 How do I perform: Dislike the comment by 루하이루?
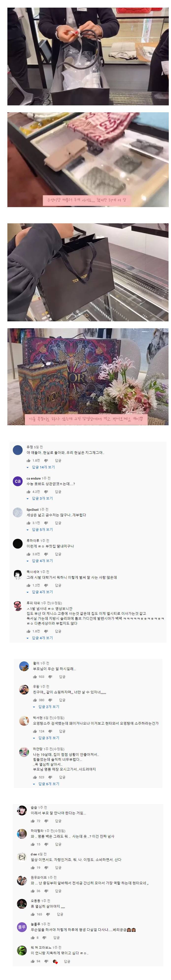pos(46,554)
